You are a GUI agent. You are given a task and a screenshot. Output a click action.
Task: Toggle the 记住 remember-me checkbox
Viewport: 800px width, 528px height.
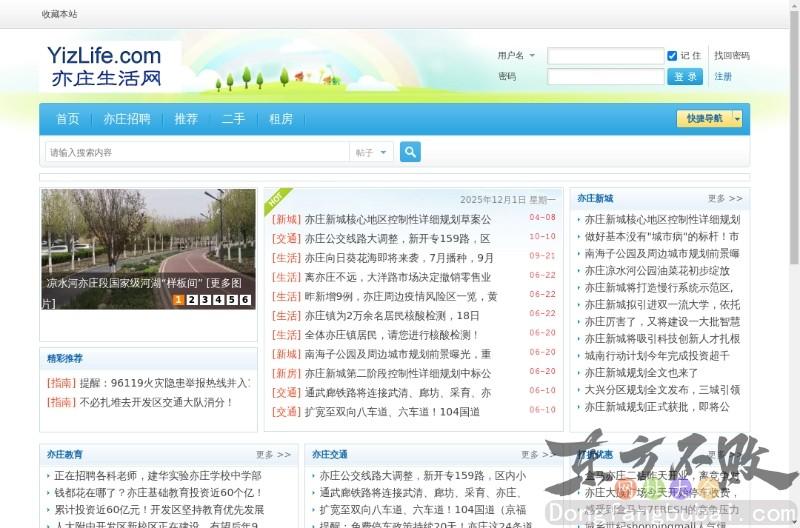click(x=671, y=56)
